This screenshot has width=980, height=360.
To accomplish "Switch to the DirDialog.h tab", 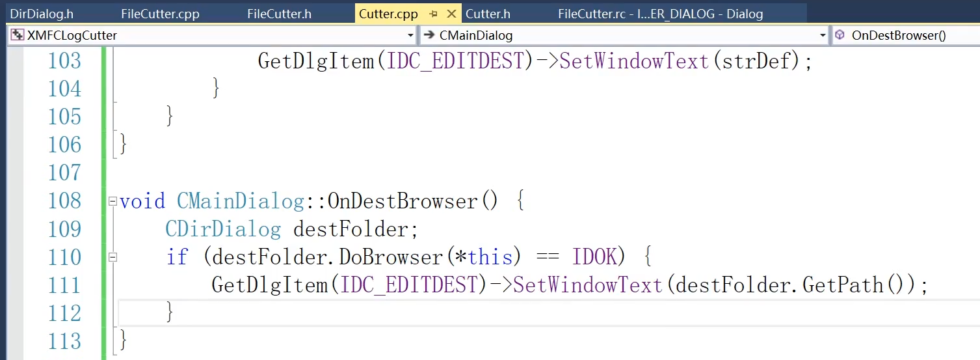I will 42,14.
